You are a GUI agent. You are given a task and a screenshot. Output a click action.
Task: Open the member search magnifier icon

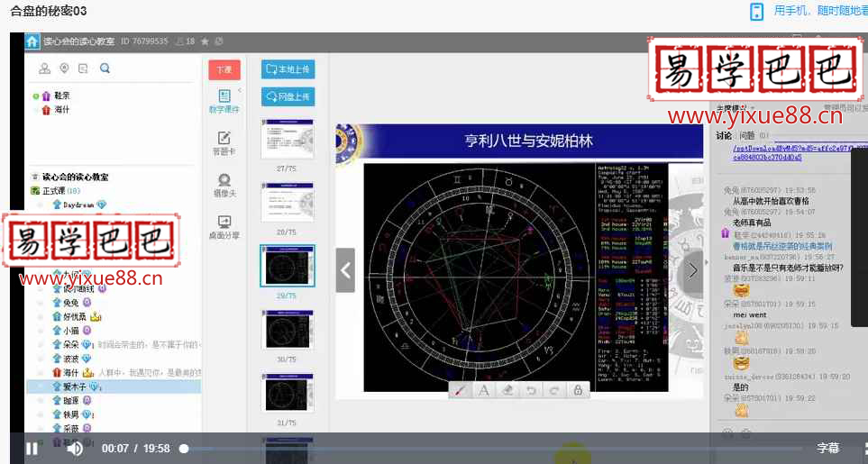(105, 68)
